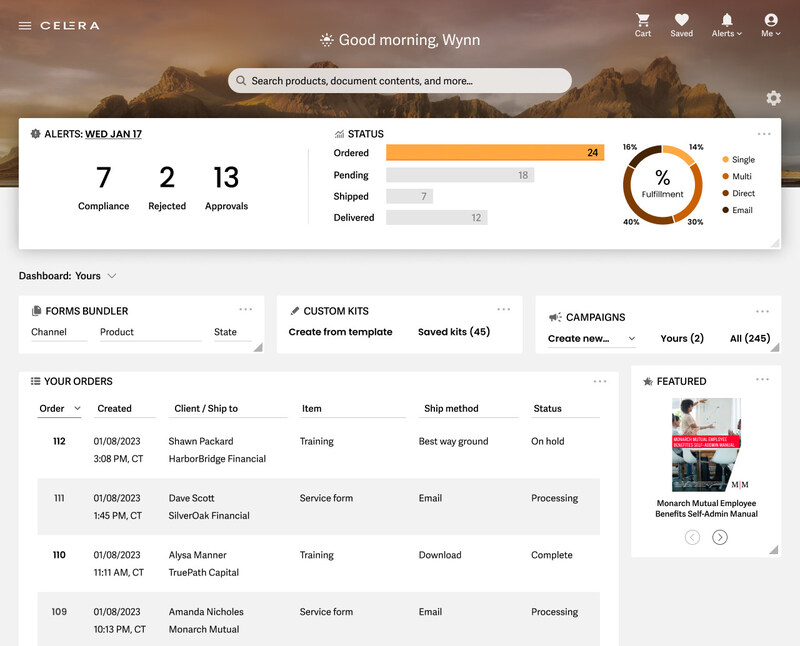Show previous featured item arrow

click(x=693, y=537)
